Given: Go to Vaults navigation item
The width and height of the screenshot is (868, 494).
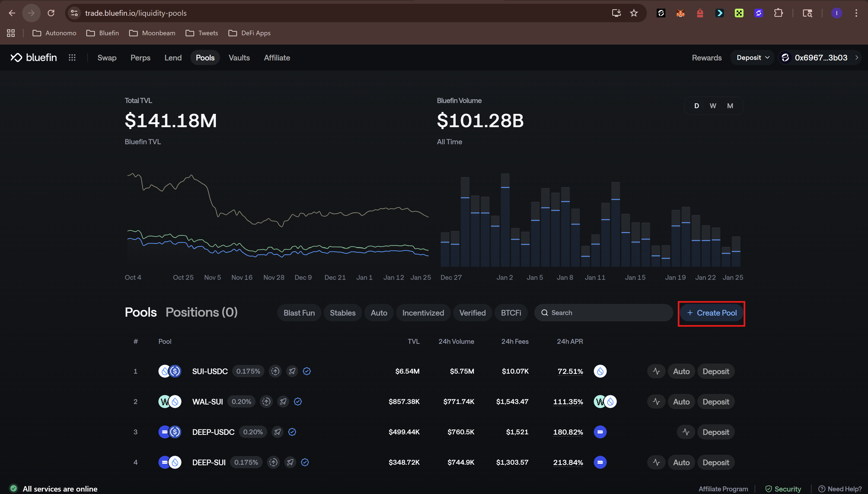Looking at the screenshot, I should pyautogui.click(x=239, y=58).
